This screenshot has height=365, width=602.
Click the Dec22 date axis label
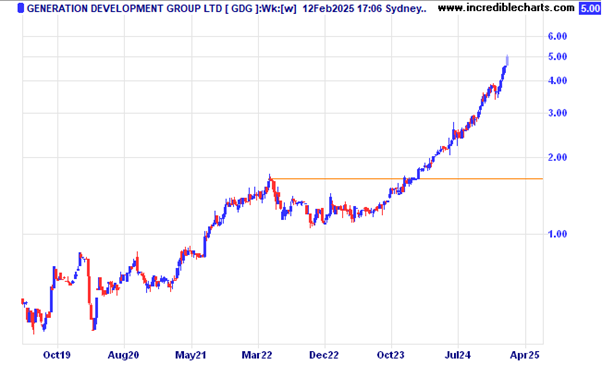click(324, 355)
